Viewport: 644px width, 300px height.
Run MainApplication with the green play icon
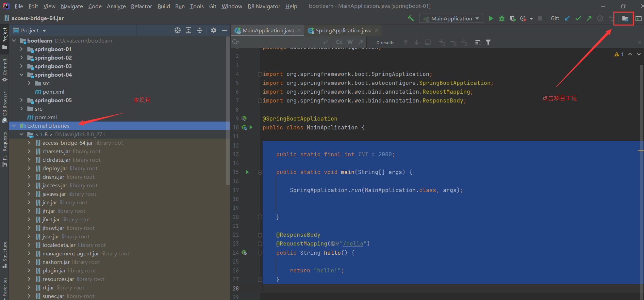(491, 18)
